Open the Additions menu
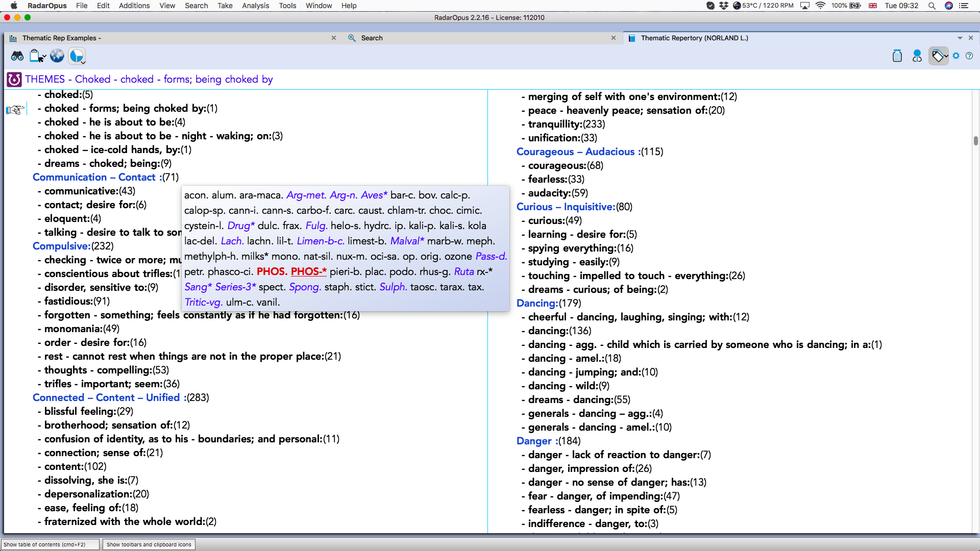980x551 pixels. coord(134,6)
